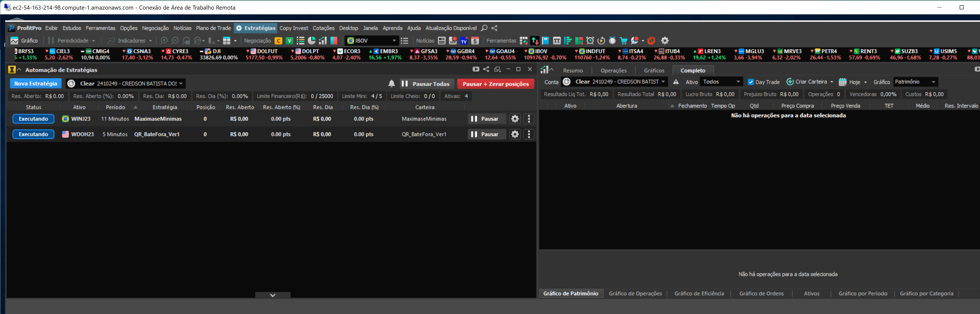
Task: Pause the WINJ23 MaximaseMinimas strategy
Action: (x=487, y=119)
